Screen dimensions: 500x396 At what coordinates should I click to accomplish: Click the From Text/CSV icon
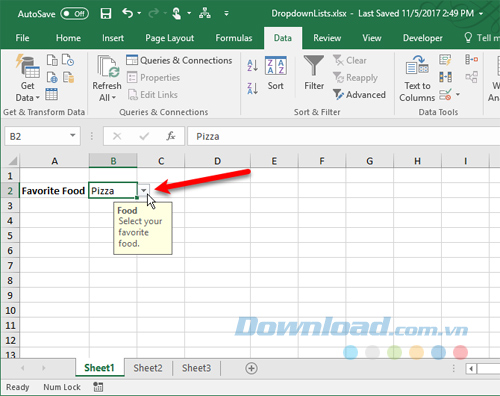[x=52, y=60]
